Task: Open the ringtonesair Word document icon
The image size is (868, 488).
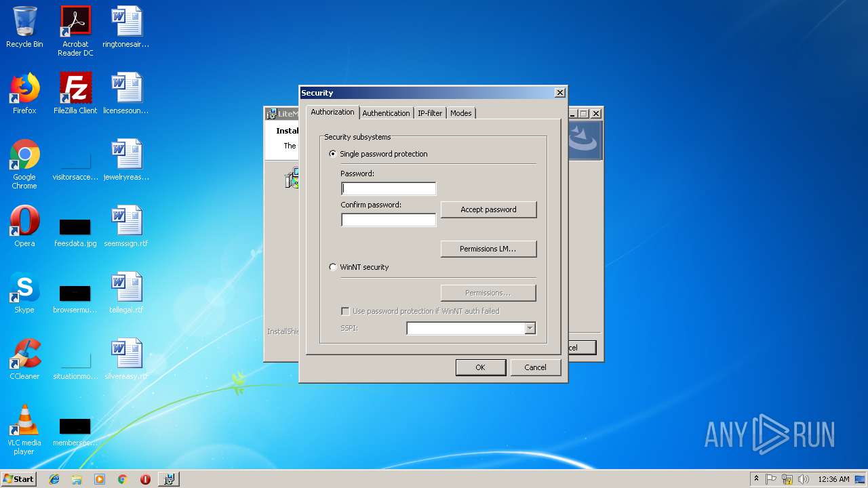Action: click(x=126, y=27)
